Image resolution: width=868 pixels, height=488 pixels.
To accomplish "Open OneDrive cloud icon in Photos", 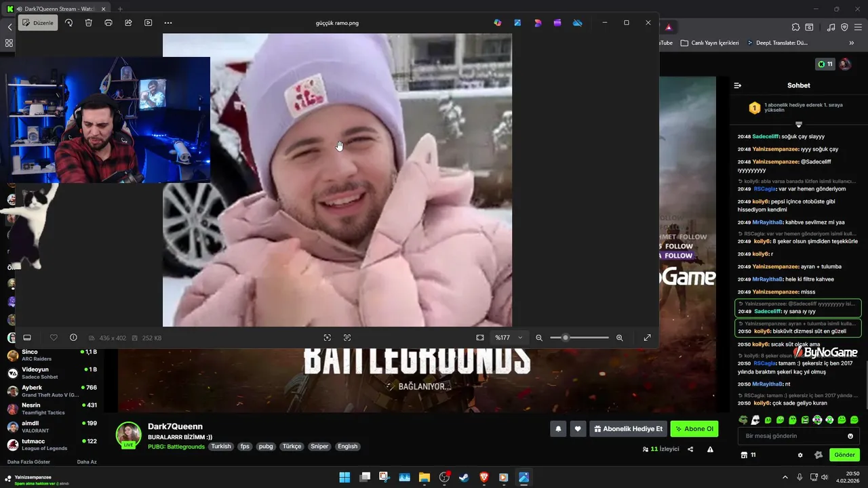I will tap(578, 22).
